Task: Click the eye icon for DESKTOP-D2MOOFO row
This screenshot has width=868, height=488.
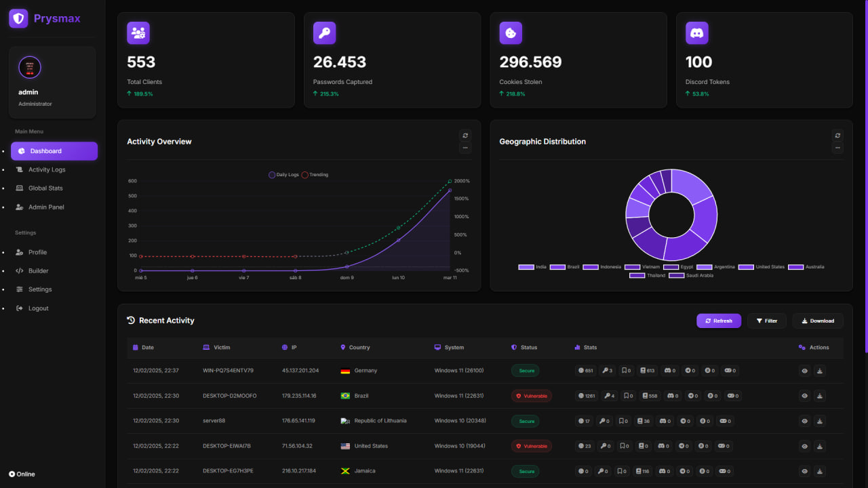Action: [x=805, y=396]
